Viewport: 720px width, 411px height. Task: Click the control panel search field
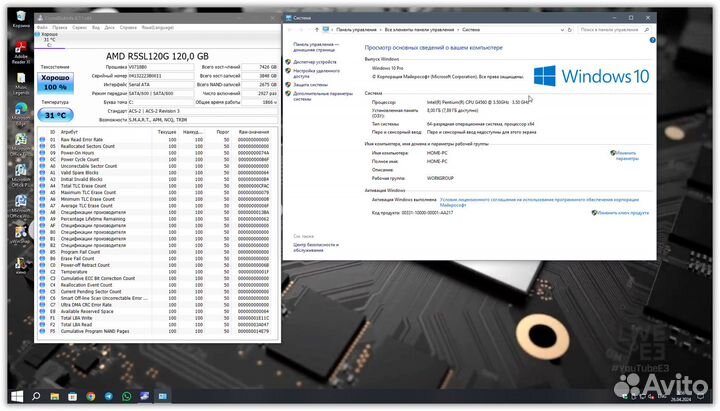(614, 29)
